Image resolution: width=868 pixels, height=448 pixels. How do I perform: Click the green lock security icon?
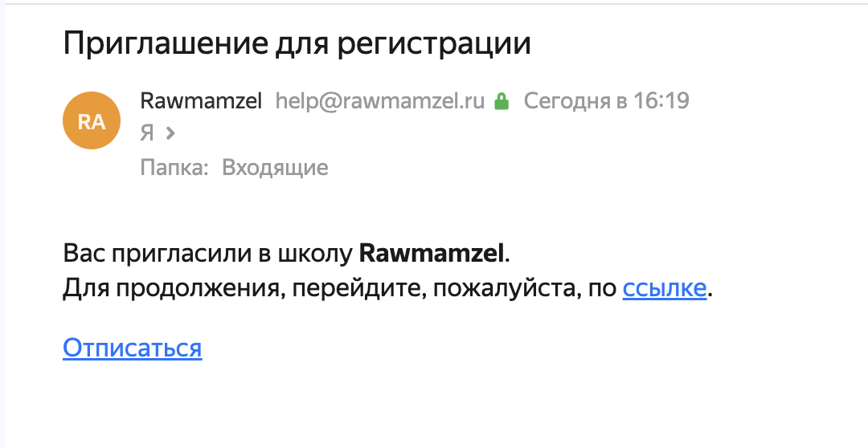(x=502, y=101)
